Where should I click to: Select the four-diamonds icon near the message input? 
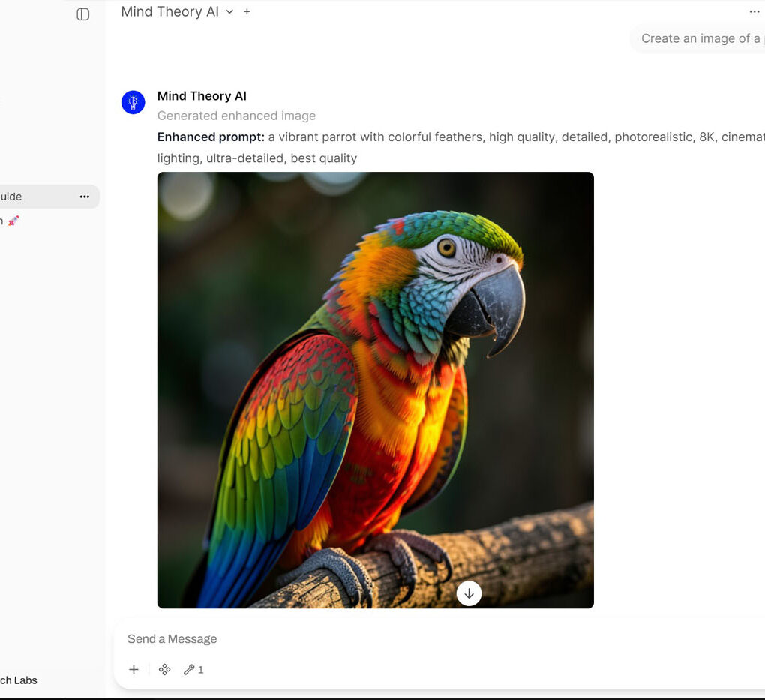(164, 669)
